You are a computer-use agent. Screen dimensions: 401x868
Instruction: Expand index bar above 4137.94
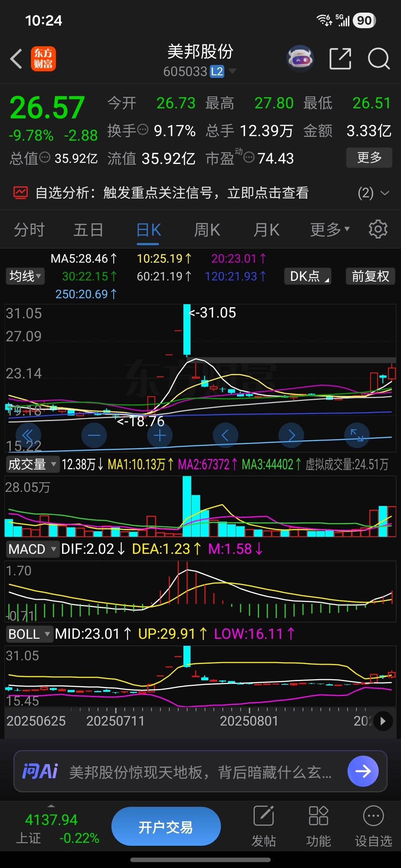click(52, 806)
